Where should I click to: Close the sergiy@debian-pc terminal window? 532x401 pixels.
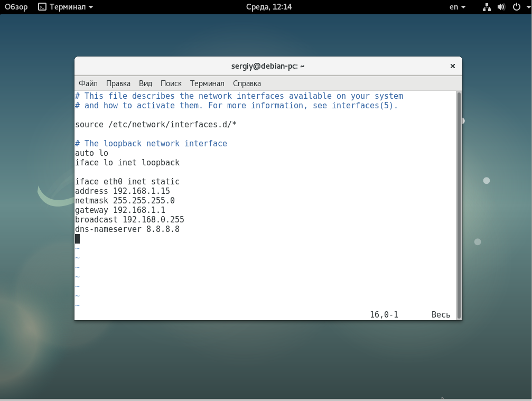click(452, 66)
